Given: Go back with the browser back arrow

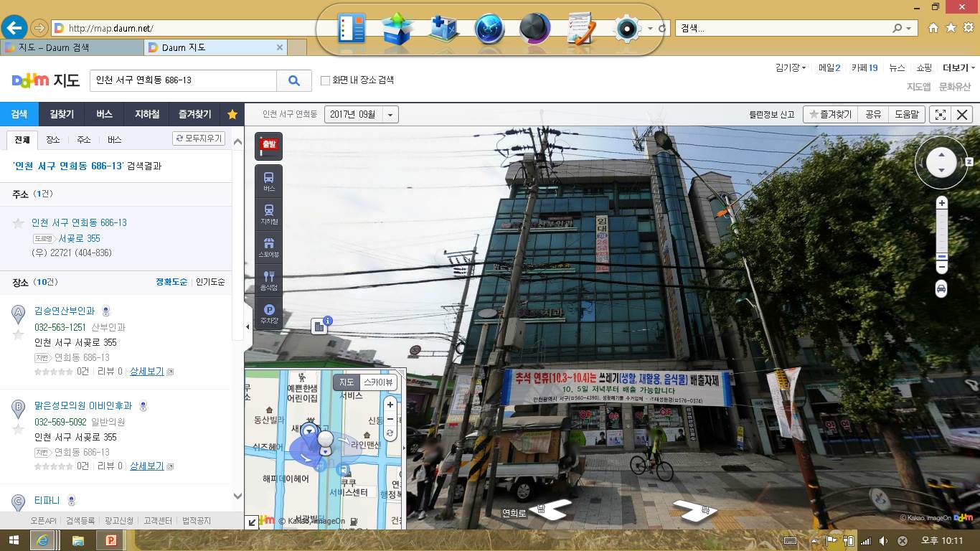Looking at the screenshot, I should (14, 28).
